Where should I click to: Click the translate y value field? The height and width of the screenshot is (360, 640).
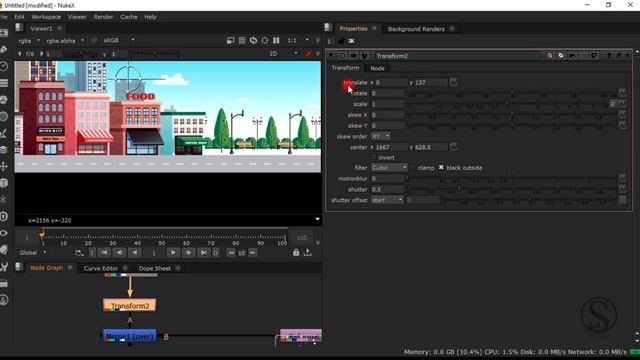click(431, 82)
